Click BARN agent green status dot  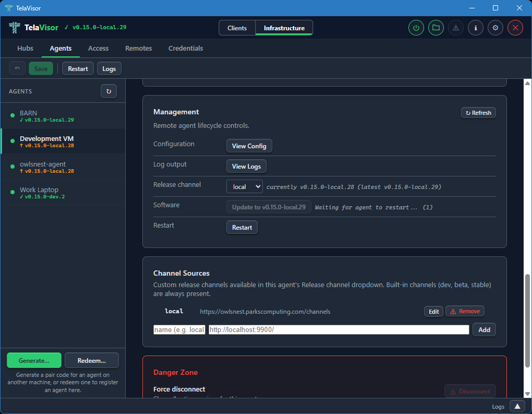point(13,115)
